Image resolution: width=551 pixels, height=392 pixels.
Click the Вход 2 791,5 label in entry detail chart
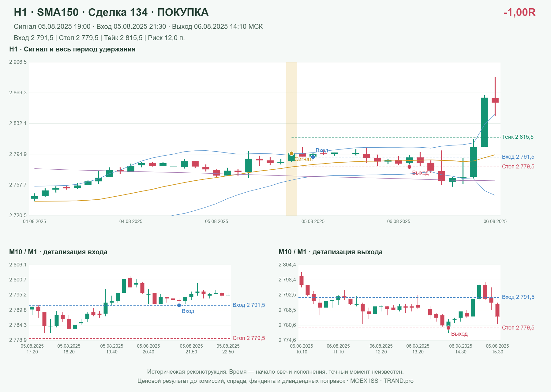249,305
